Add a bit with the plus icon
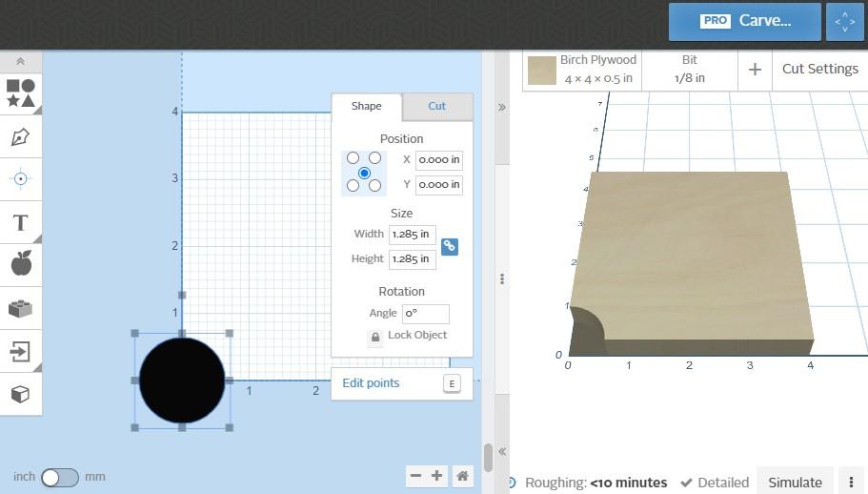 tap(755, 70)
